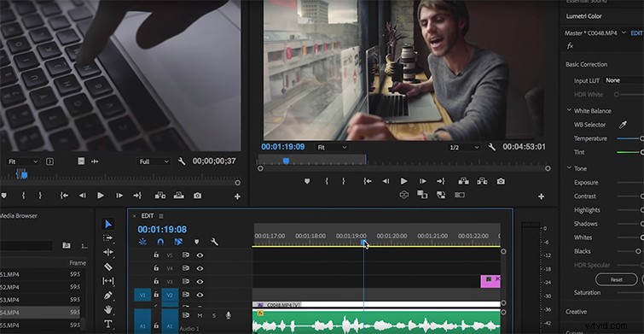The height and width of the screenshot is (334, 644).
Task: Select the Slip tool
Action: 108,281
